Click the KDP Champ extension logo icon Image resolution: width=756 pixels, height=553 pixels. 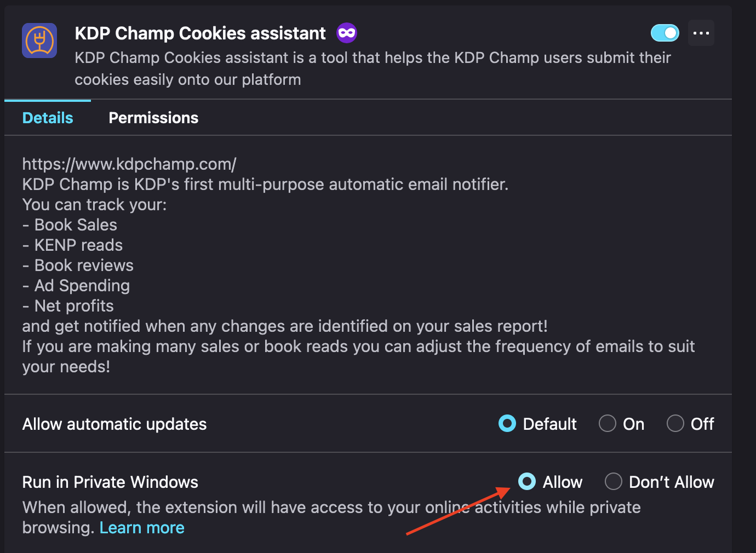click(x=39, y=41)
